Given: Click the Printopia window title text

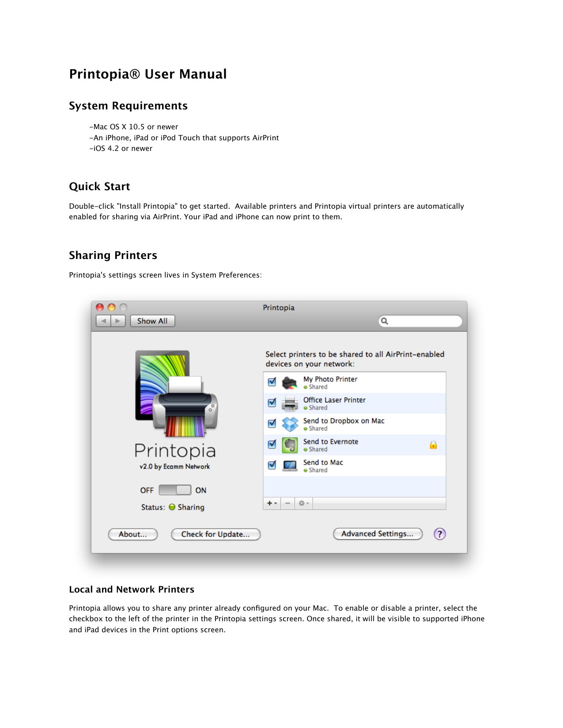Looking at the screenshot, I should point(279,308).
